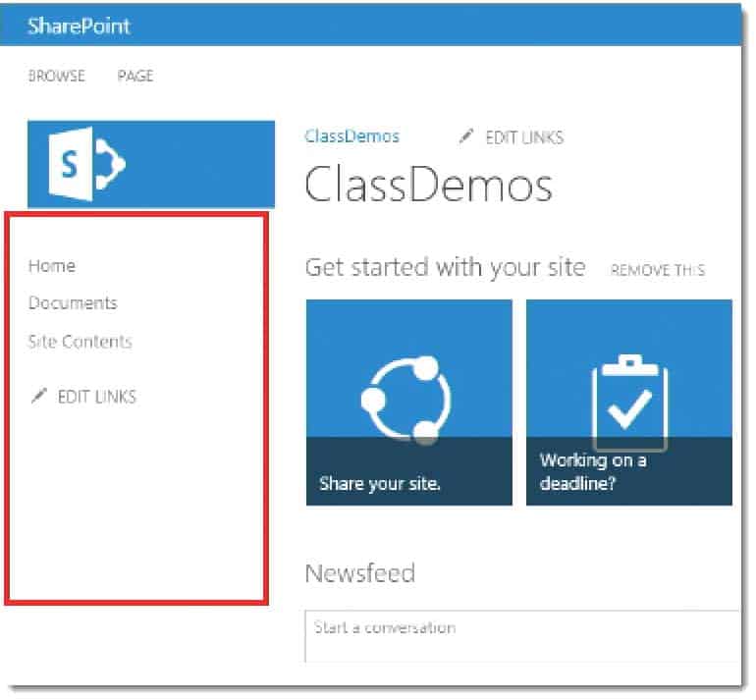This screenshot has width=756, height=700.
Task: Open the Share your site tile
Action: pyautogui.click(x=408, y=403)
